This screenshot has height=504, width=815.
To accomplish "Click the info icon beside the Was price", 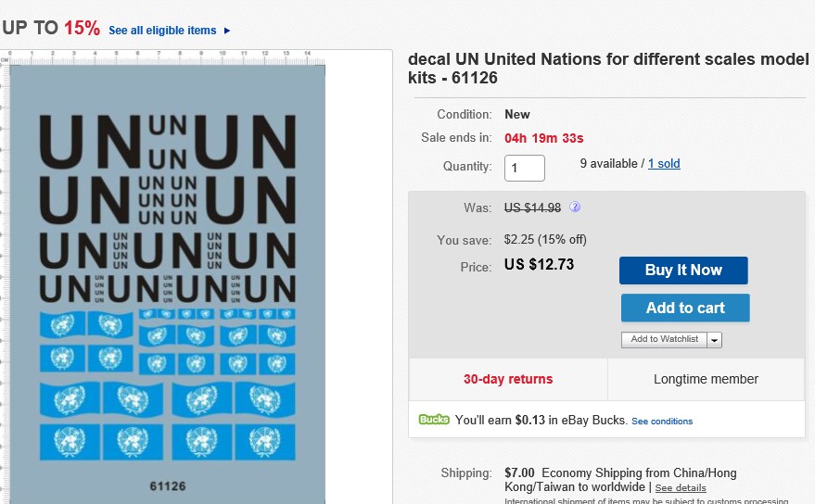I will click(575, 208).
